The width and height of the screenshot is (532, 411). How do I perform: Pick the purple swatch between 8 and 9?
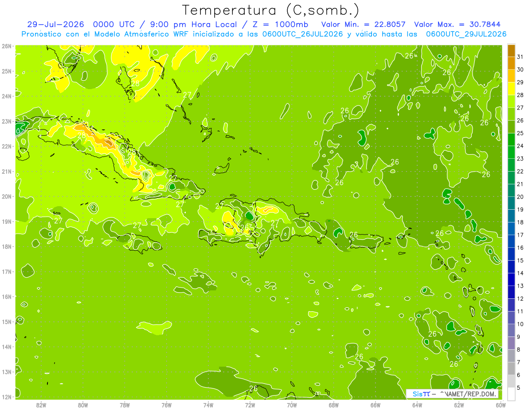pyautogui.click(x=511, y=343)
